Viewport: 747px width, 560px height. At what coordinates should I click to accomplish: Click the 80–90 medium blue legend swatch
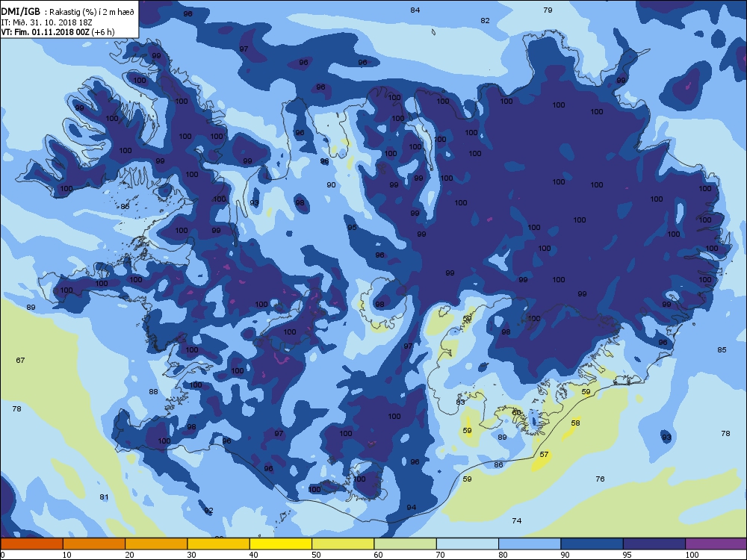530,544
